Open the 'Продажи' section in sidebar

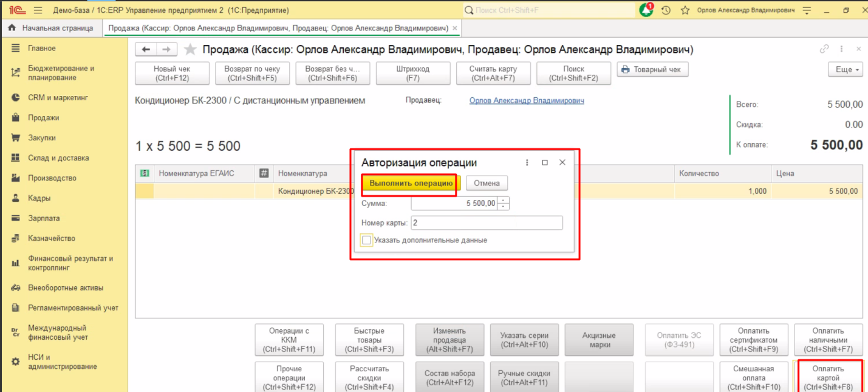click(x=43, y=118)
